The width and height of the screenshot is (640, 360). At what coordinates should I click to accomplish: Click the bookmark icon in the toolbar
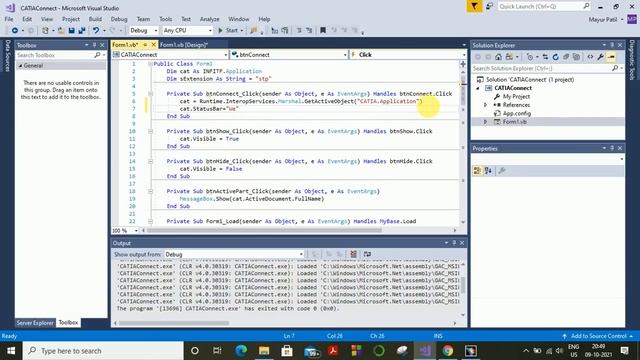click(x=323, y=31)
